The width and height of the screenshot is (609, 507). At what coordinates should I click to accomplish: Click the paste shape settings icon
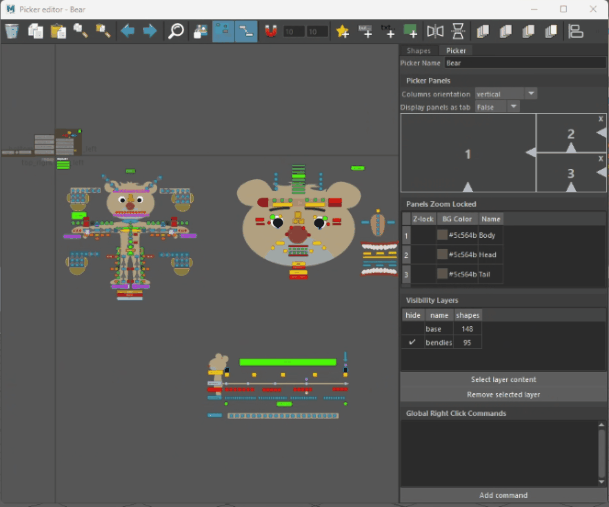(x=103, y=31)
